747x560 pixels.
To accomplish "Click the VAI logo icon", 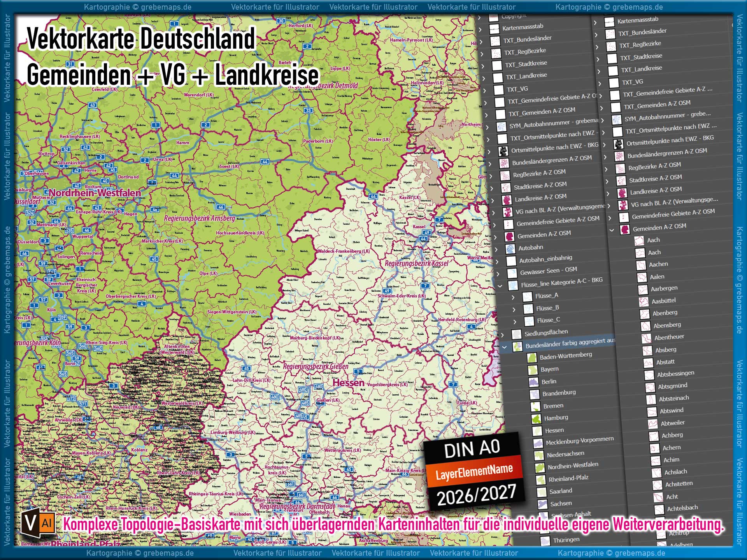I will (x=38, y=523).
